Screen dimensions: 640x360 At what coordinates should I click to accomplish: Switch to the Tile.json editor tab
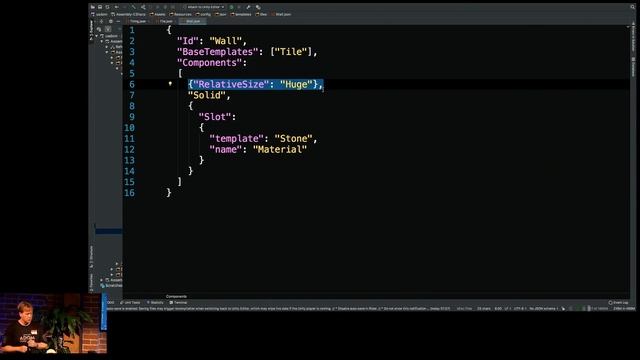[166, 21]
